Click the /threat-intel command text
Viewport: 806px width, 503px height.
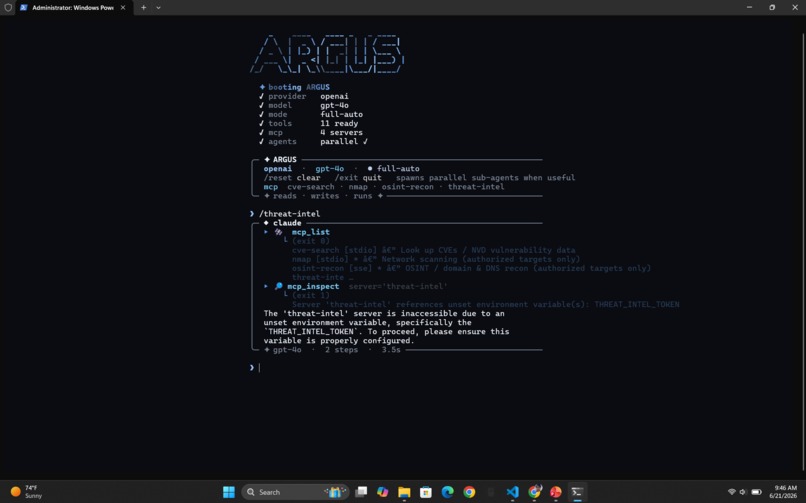pyautogui.click(x=289, y=214)
